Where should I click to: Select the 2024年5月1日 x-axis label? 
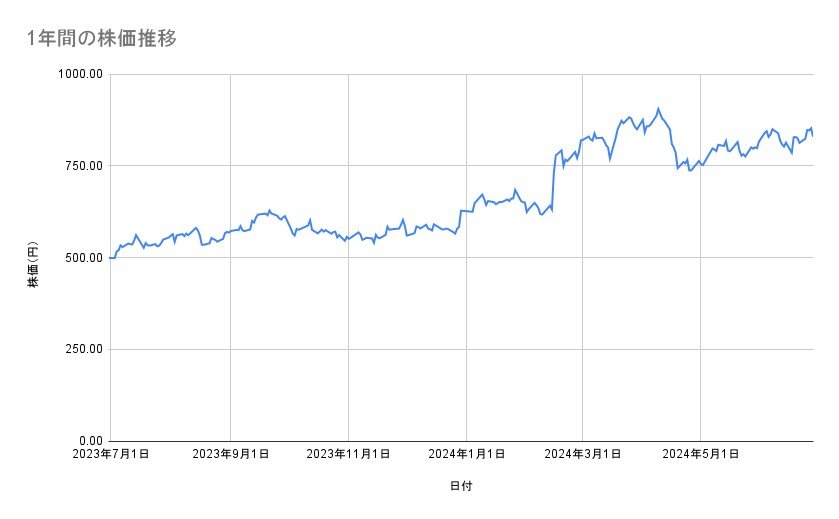pos(701,454)
